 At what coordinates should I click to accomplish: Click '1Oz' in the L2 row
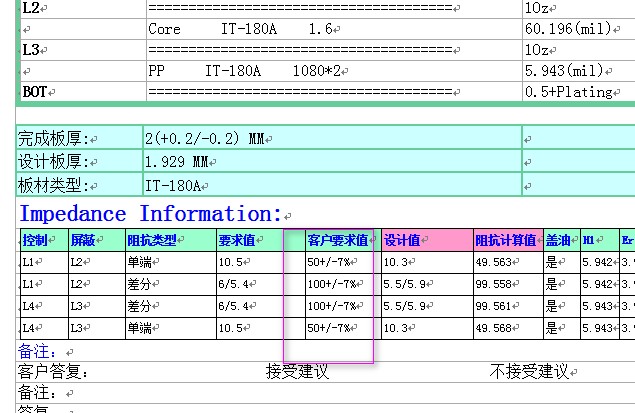point(537,8)
